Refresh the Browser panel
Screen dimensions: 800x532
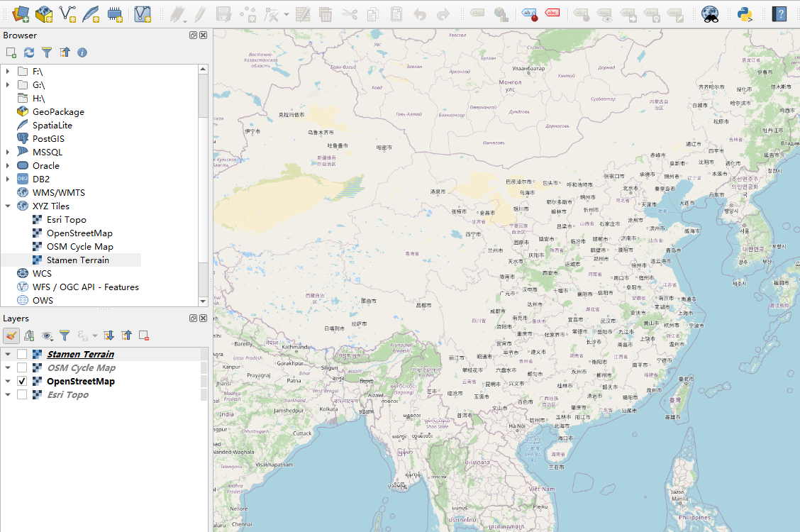click(x=28, y=52)
